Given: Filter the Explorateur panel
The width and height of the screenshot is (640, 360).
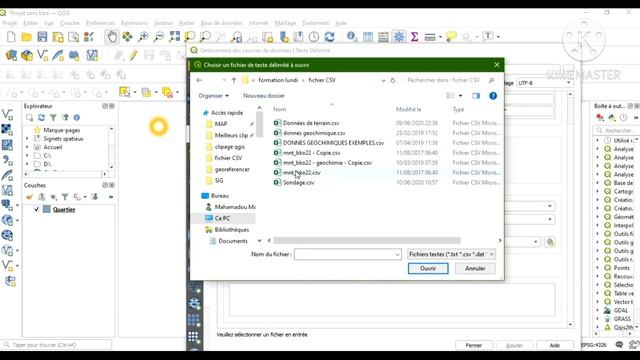Looking at the screenshot, I should [x=53, y=118].
